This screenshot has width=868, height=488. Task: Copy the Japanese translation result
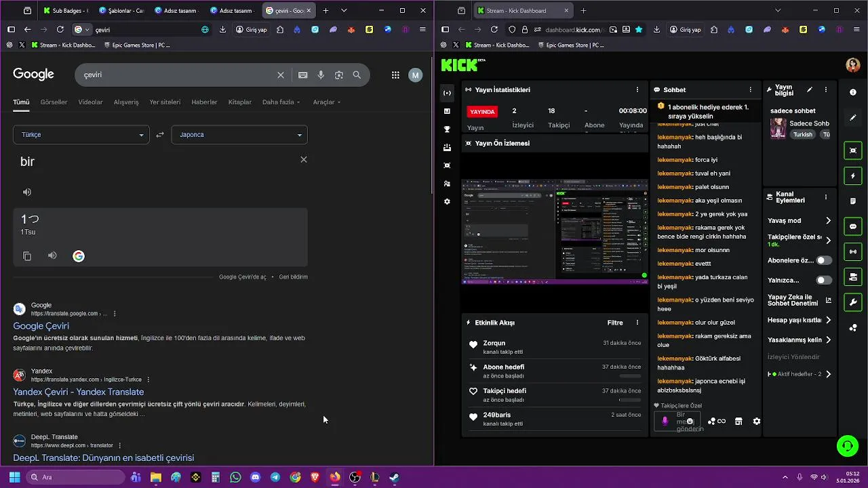point(27,256)
